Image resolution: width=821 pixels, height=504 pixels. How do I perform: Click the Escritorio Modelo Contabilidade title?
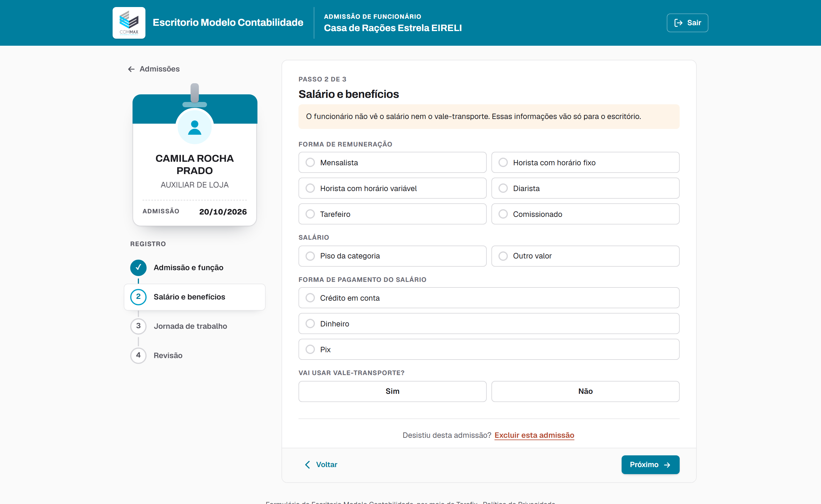click(x=228, y=22)
